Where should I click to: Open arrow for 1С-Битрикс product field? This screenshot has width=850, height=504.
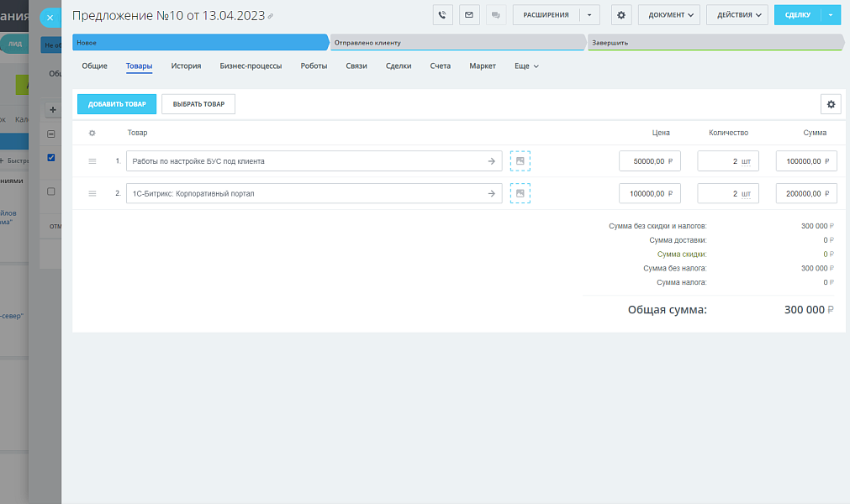[x=492, y=193]
